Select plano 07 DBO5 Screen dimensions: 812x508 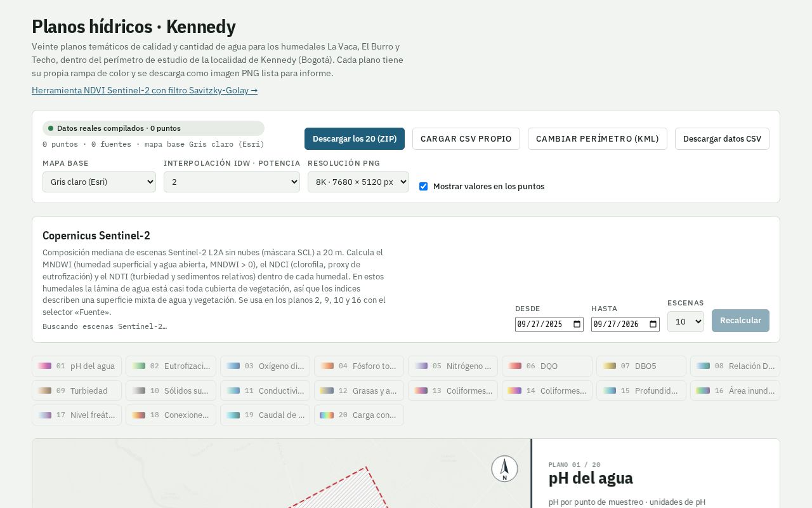(x=641, y=366)
